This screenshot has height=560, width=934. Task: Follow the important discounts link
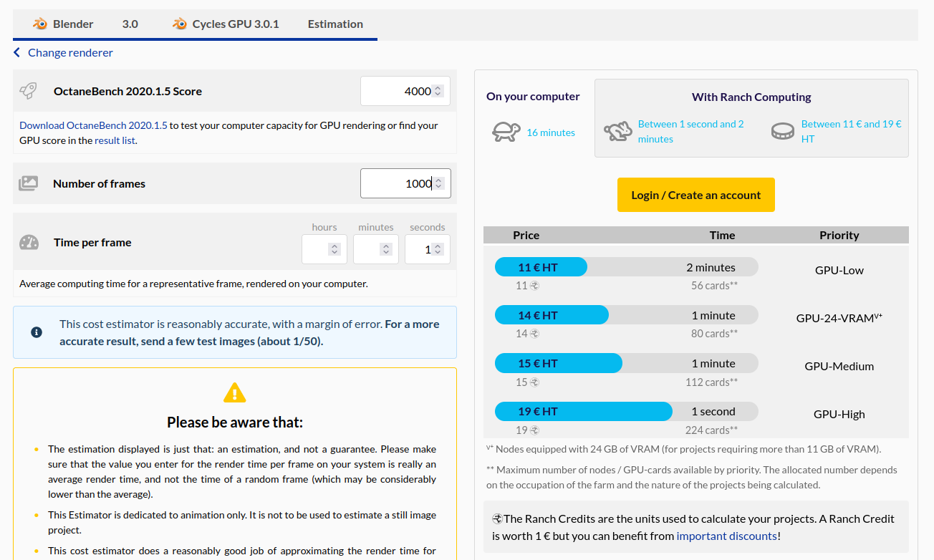[x=726, y=536]
